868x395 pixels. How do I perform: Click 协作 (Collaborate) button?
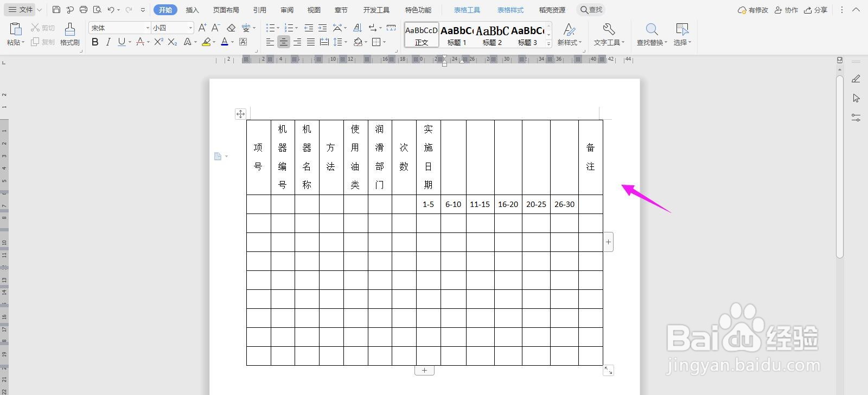pyautogui.click(x=787, y=10)
